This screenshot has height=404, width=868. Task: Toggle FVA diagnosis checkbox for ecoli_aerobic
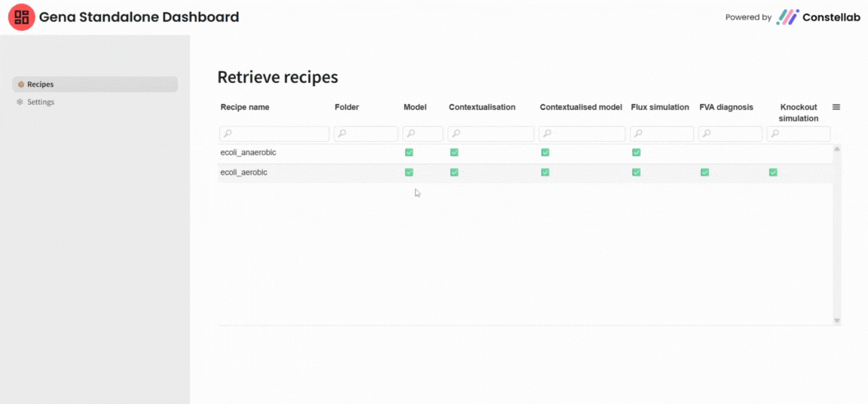[x=704, y=172]
